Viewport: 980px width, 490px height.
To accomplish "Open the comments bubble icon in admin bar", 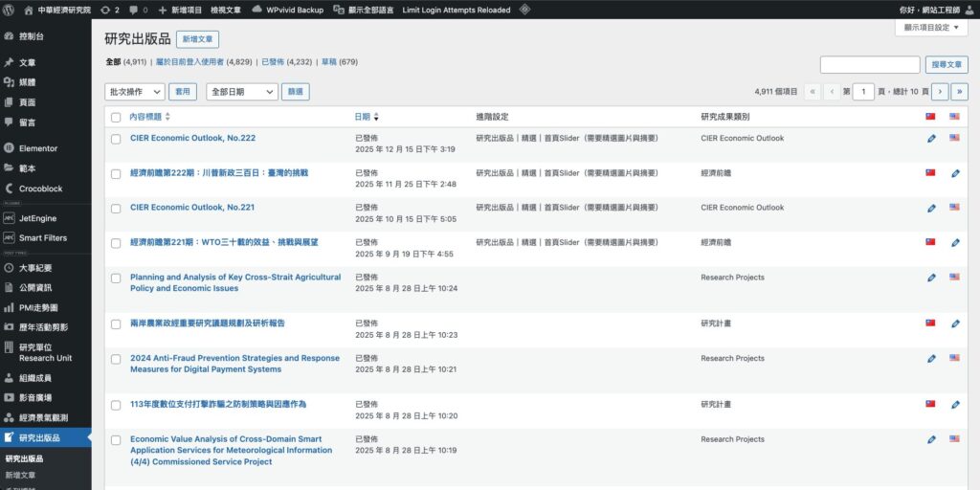I will pyautogui.click(x=133, y=9).
